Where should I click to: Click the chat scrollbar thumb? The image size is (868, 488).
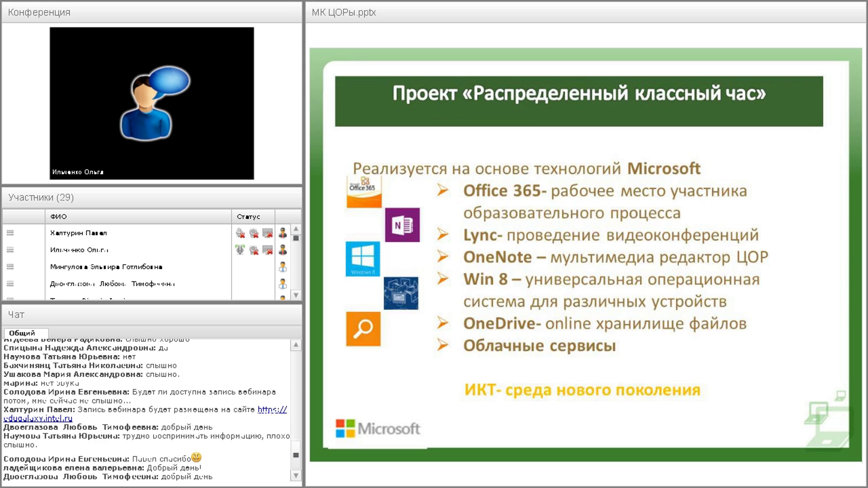pos(296,455)
